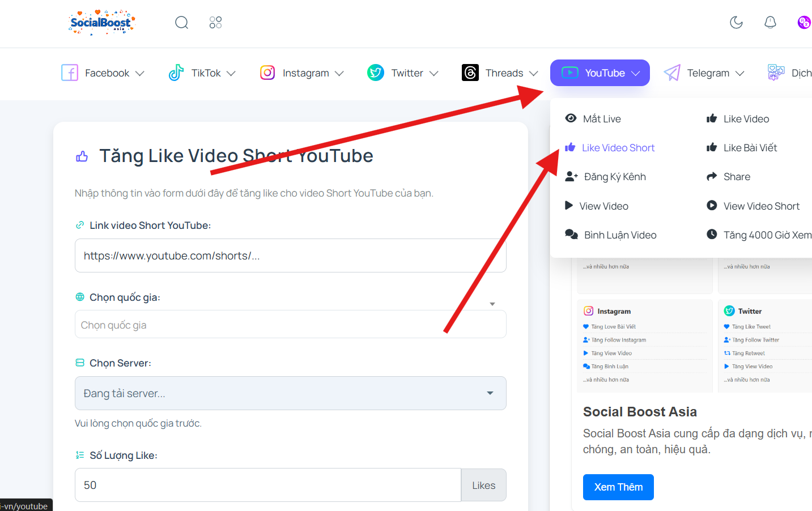Click the Instagram logo icon in navbar
The width and height of the screenshot is (812, 511).
point(267,73)
